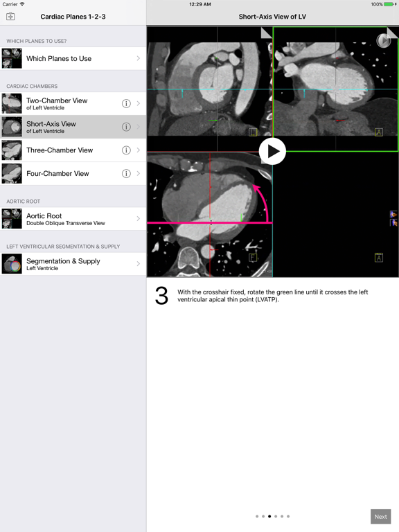The width and height of the screenshot is (399, 532).
Task: Click the Next button
Action: point(381,516)
